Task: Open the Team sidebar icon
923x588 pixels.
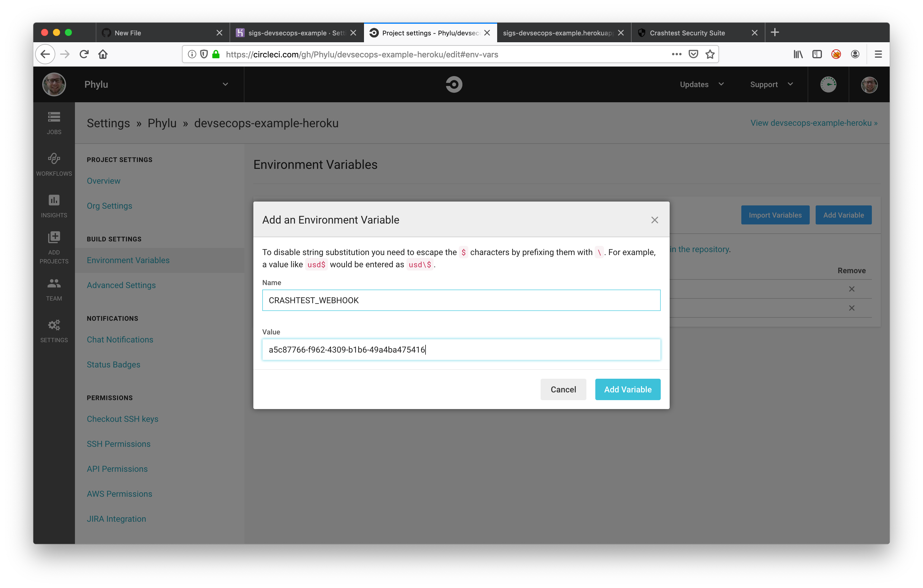Action: [54, 289]
